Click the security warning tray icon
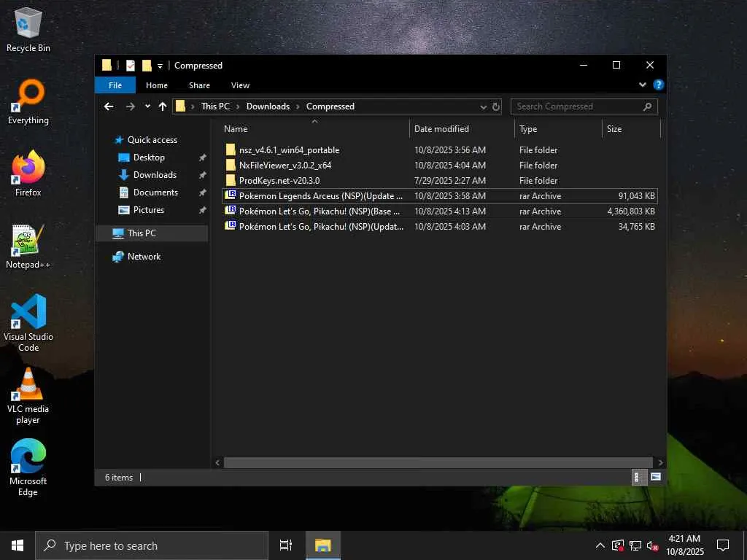 (x=617, y=545)
